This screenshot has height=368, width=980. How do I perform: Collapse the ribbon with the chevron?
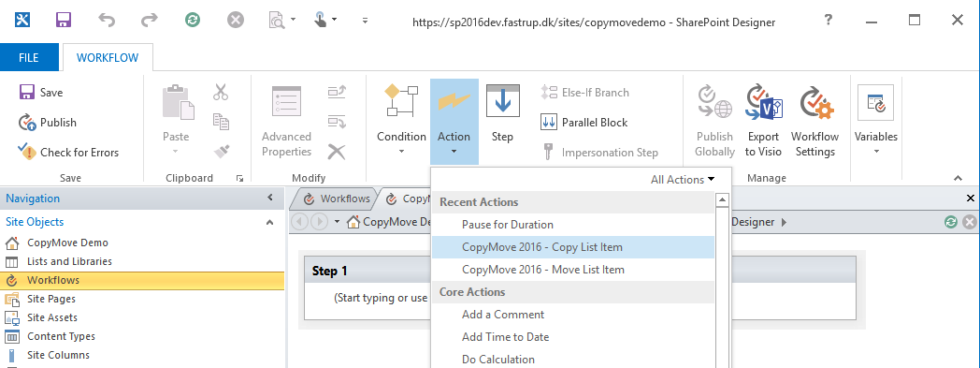click(958, 178)
